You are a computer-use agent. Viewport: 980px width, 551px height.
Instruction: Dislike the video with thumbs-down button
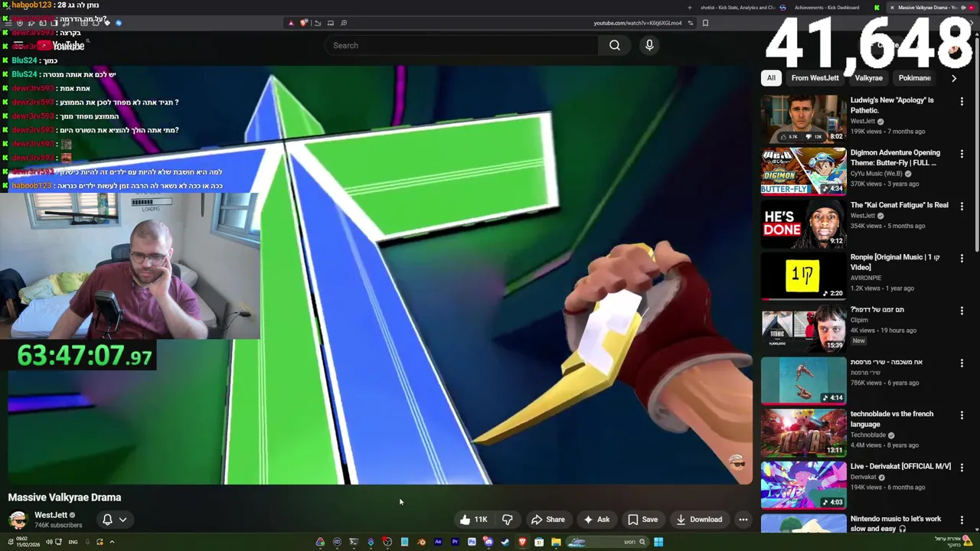(507, 520)
